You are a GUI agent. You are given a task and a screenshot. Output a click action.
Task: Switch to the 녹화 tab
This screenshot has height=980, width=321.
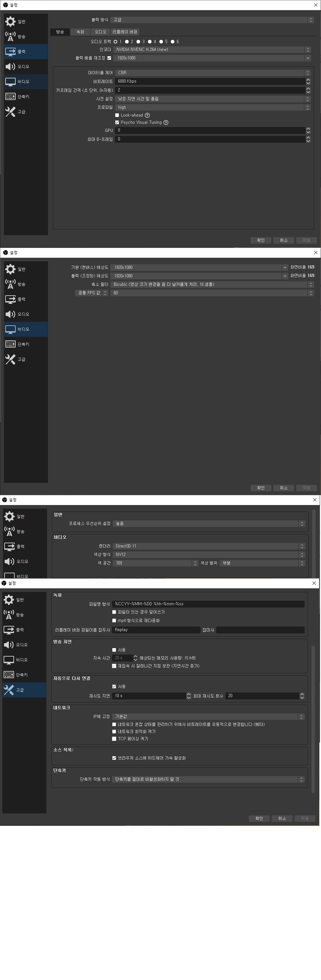(80, 32)
